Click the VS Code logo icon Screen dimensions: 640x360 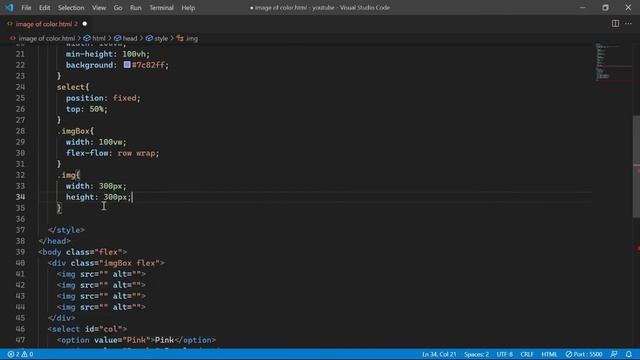(x=9, y=8)
